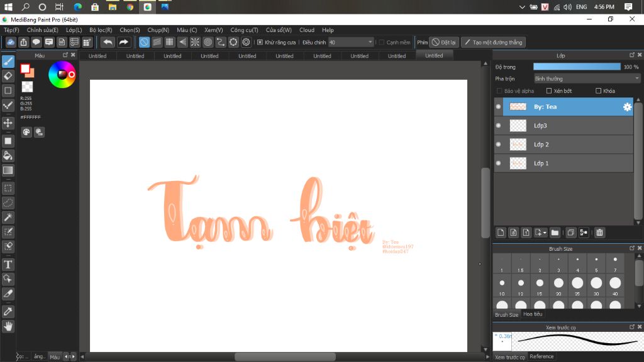The width and height of the screenshot is (644, 362).
Task: Click the cloud save icon
Action: click(x=11, y=42)
